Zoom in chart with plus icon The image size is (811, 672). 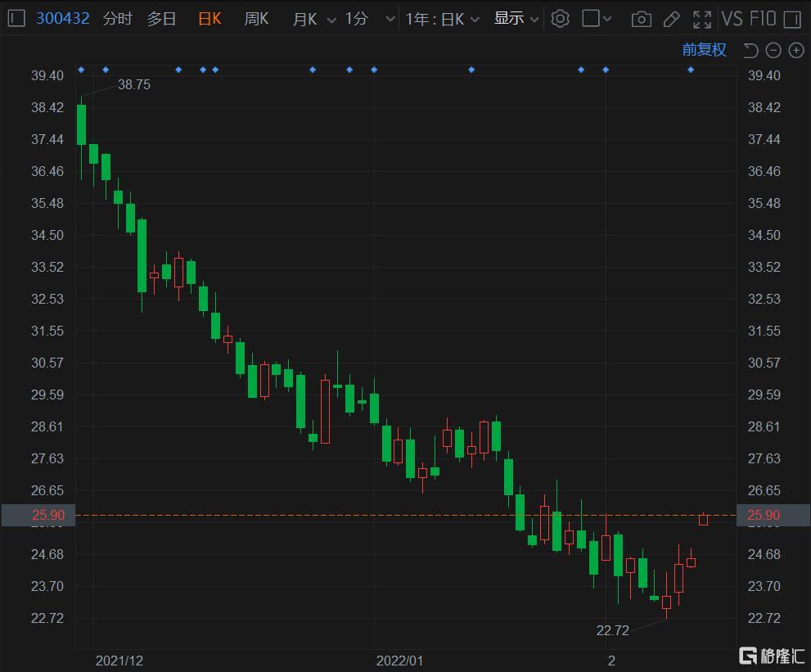796,50
